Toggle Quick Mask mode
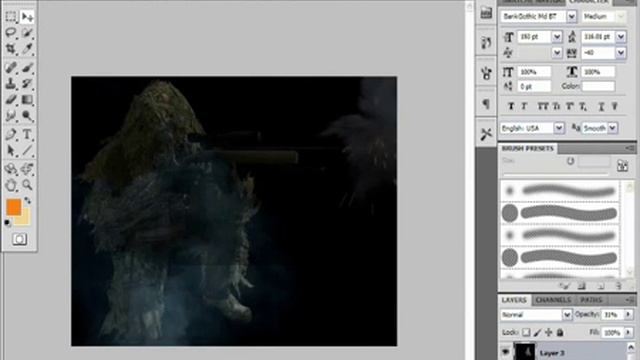Image resolution: width=640 pixels, height=360 pixels. (x=20, y=239)
